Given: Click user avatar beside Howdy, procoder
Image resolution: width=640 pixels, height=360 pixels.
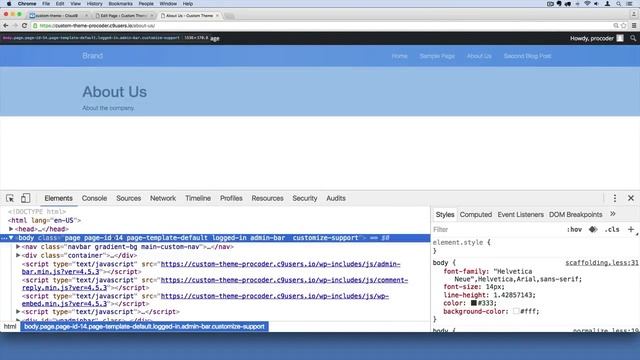Looking at the screenshot, I should pyautogui.click(x=620, y=38).
